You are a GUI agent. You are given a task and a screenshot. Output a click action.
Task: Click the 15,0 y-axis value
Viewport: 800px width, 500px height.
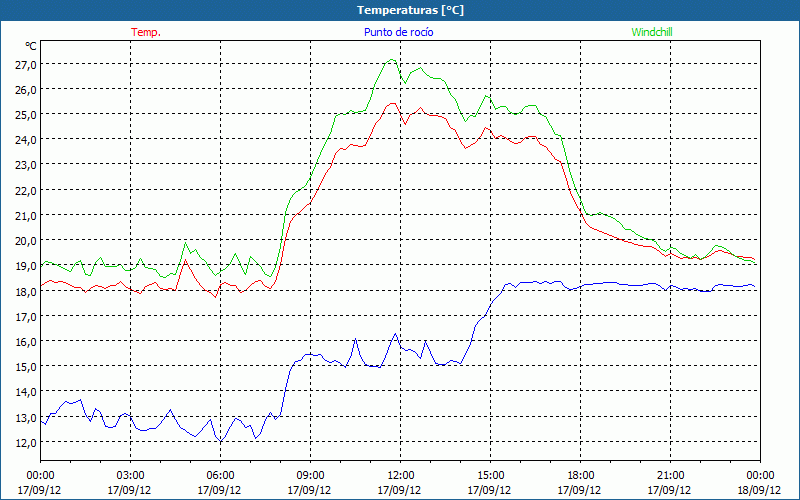pos(26,367)
